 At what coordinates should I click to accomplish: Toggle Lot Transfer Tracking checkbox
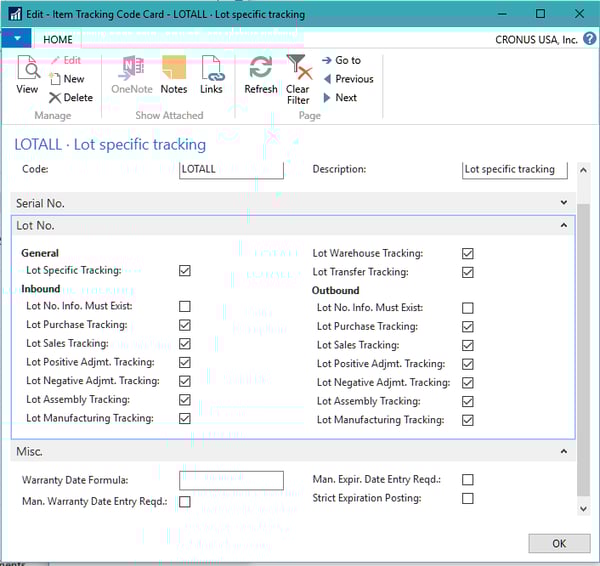tap(468, 272)
